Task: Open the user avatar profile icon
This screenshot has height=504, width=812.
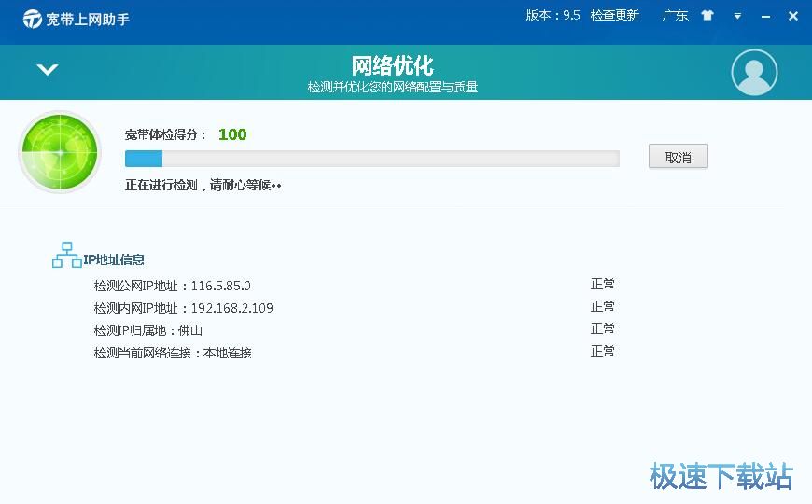Action: point(754,73)
